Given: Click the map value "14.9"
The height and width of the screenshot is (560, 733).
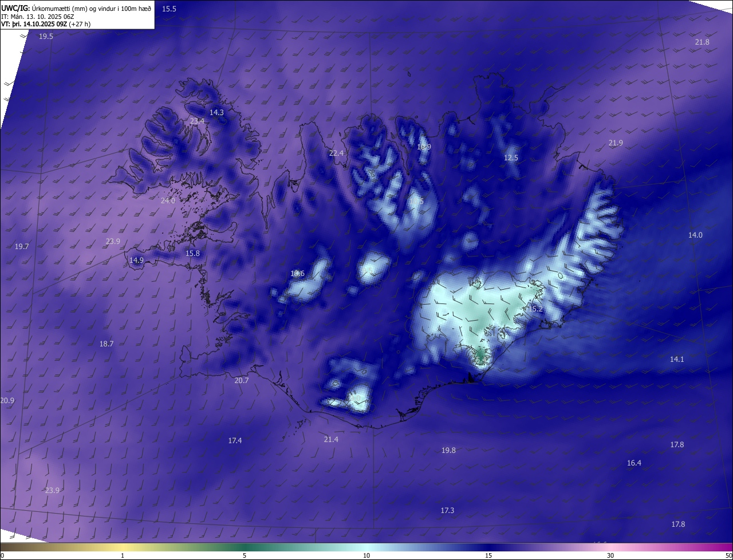Looking at the screenshot, I should click(136, 260).
